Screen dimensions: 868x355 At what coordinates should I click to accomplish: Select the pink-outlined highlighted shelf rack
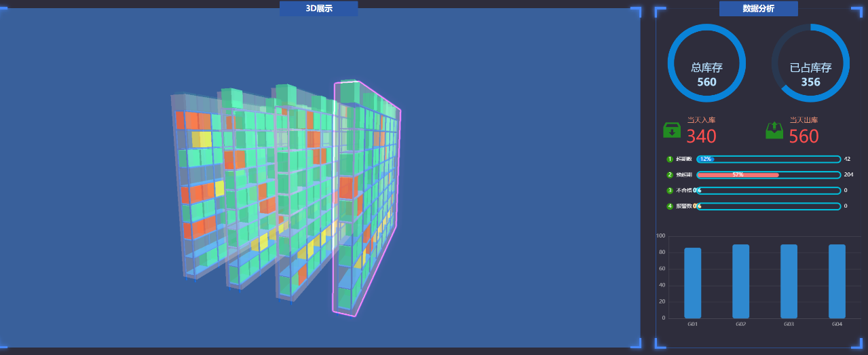click(x=365, y=197)
